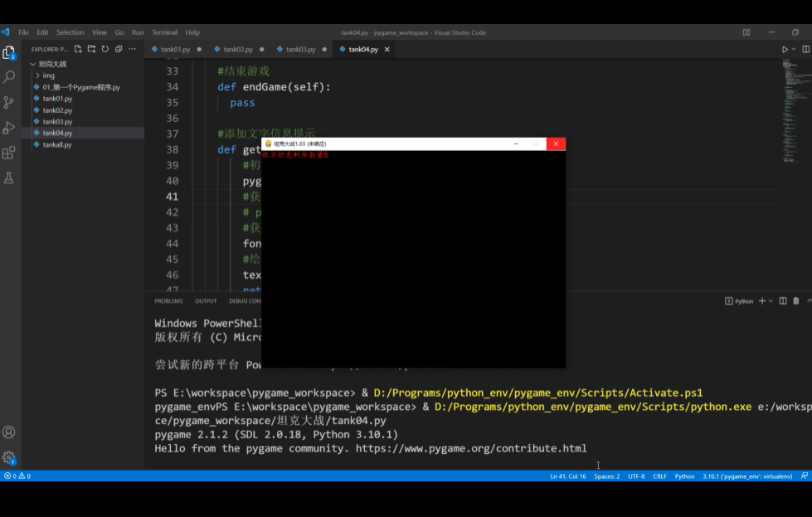Open the pygame.org contribute link in terminal
The width and height of the screenshot is (812, 517).
click(x=471, y=449)
